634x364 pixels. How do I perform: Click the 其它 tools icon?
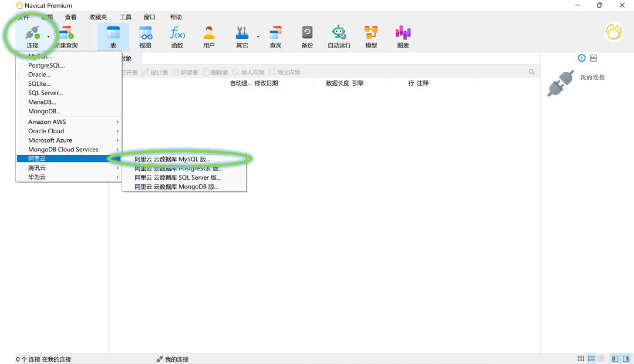[242, 33]
